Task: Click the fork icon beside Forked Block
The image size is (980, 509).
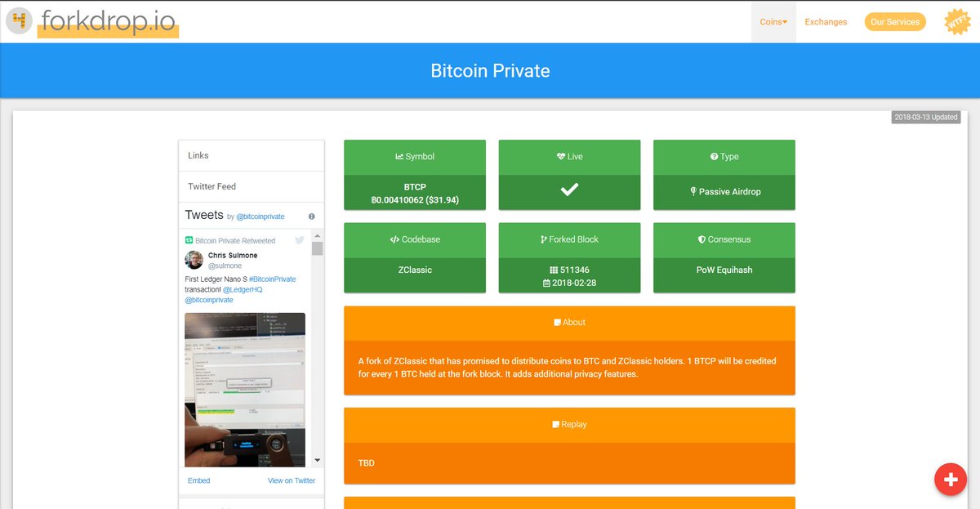Action: pos(544,239)
